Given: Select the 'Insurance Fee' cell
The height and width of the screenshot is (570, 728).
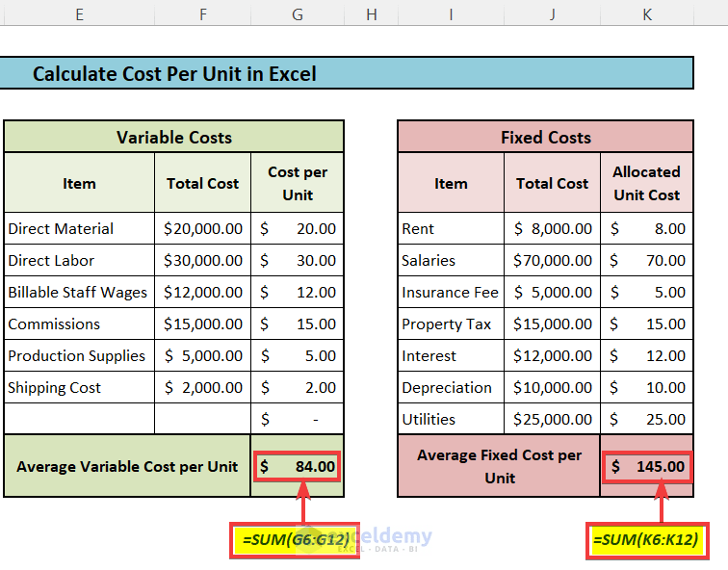Looking at the screenshot, I should (451, 292).
